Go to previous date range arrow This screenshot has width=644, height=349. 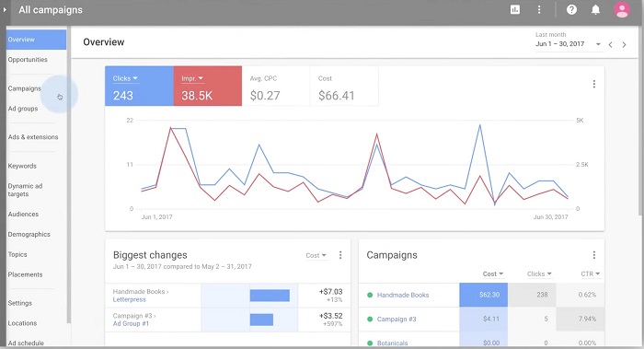pyautogui.click(x=610, y=44)
